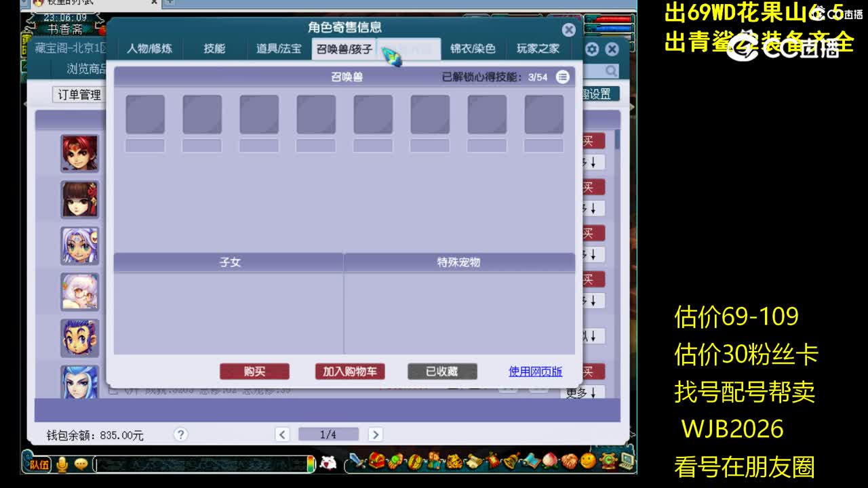The height and width of the screenshot is (488, 868).
Task: Select the brown-haired girl with flower avatar
Action: (x=80, y=199)
